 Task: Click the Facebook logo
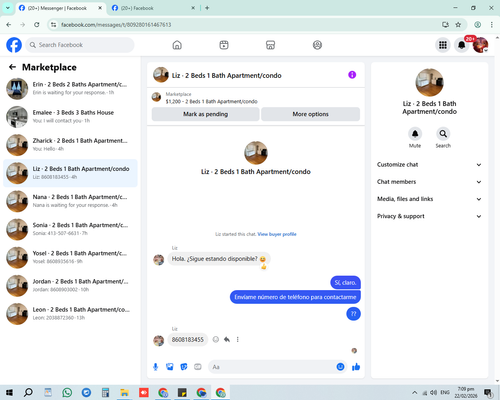14,45
